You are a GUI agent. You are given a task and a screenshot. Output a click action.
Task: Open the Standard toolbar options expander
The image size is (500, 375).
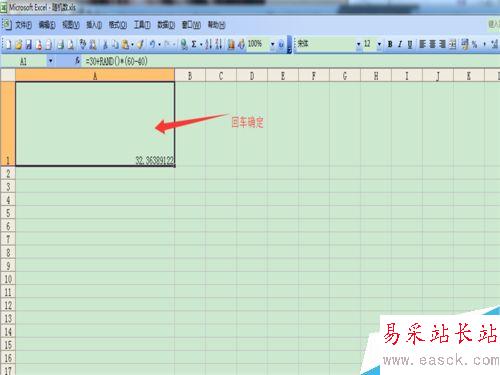pyautogui.click(x=289, y=44)
